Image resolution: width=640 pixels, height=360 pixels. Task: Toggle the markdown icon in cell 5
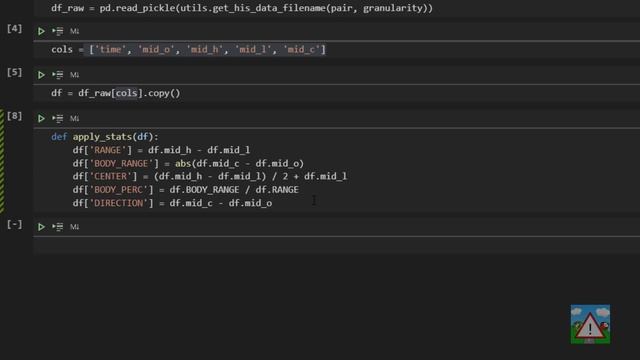(74, 75)
